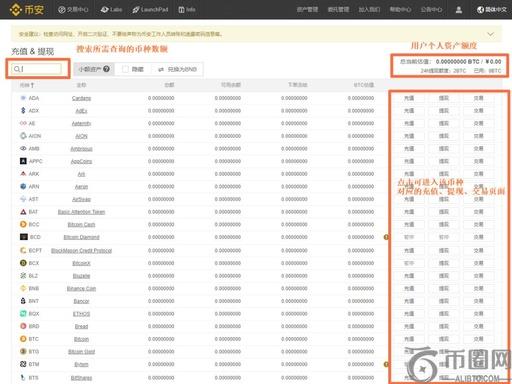This screenshot has height=384, width=512.
Task: Open the user profile icon
Action: (459, 10)
